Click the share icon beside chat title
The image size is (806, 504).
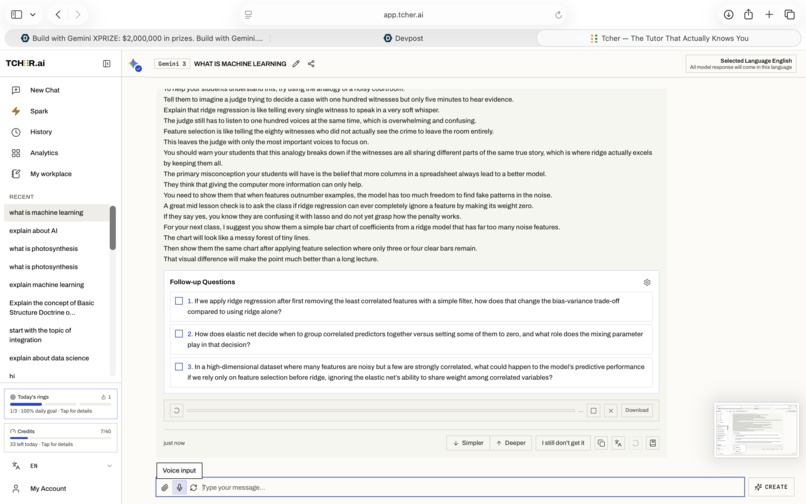[x=311, y=64]
